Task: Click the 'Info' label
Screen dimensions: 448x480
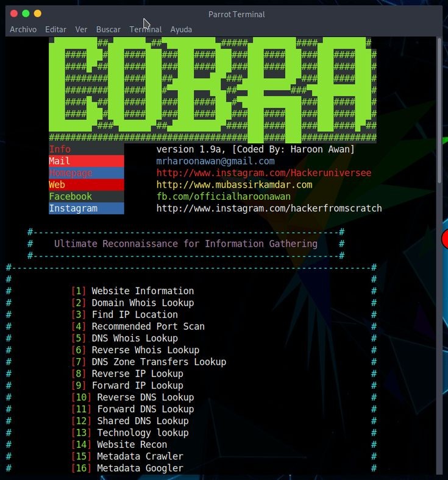Action: click(x=60, y=149)
